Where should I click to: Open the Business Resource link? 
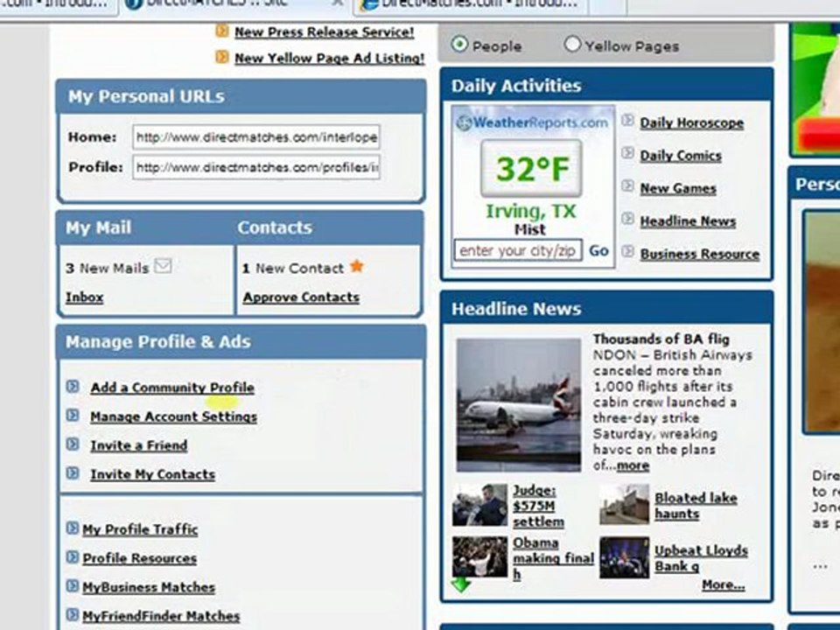click(700, 254)
